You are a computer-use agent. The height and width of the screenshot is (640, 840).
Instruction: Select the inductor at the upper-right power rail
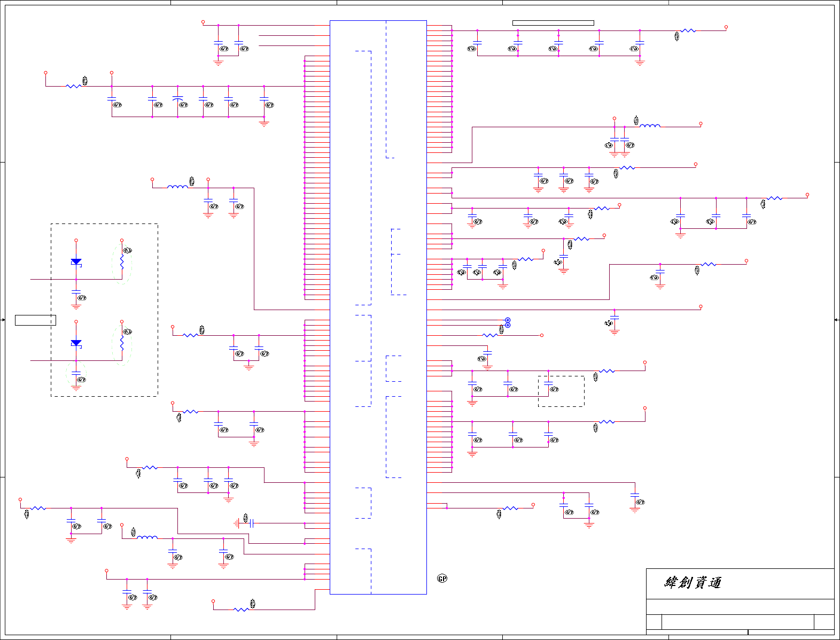click(650, 126)
